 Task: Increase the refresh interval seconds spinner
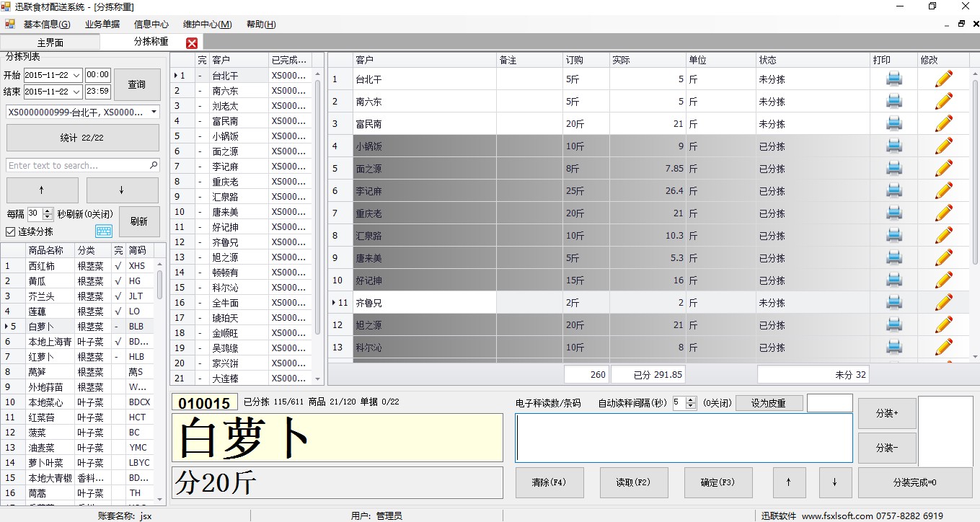click(48, 211)
